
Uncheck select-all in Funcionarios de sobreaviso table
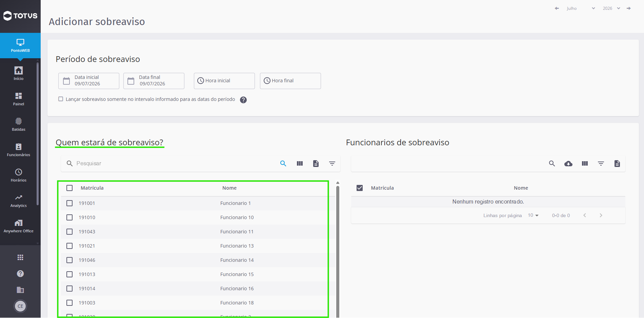pyautogui.click(x=360, y=188)
